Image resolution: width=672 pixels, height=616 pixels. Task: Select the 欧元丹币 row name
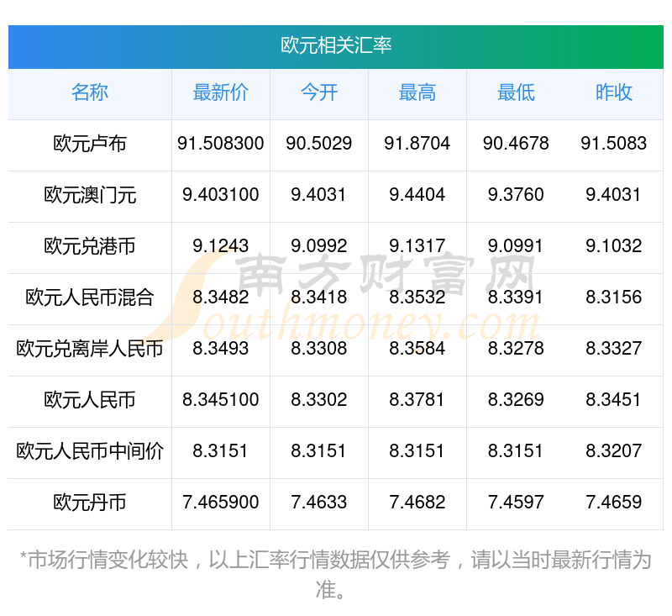pyautogui.click(x=90, y=503)
